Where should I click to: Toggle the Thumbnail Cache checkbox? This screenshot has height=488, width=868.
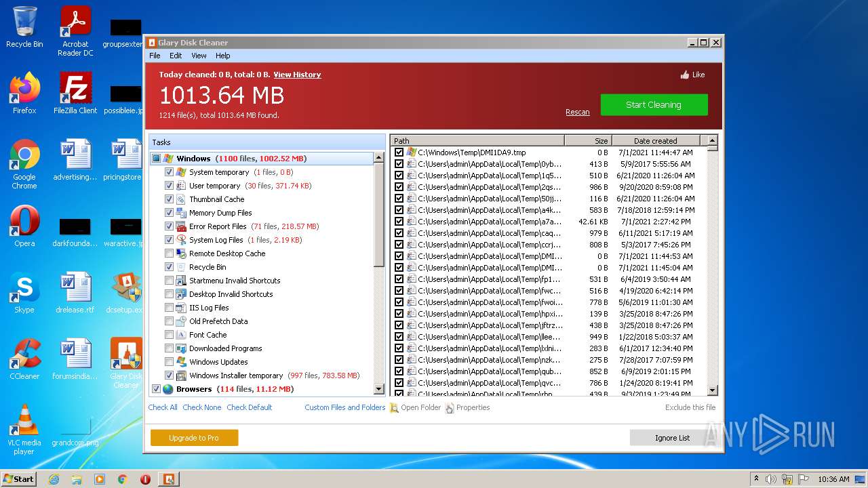(169, 199)
